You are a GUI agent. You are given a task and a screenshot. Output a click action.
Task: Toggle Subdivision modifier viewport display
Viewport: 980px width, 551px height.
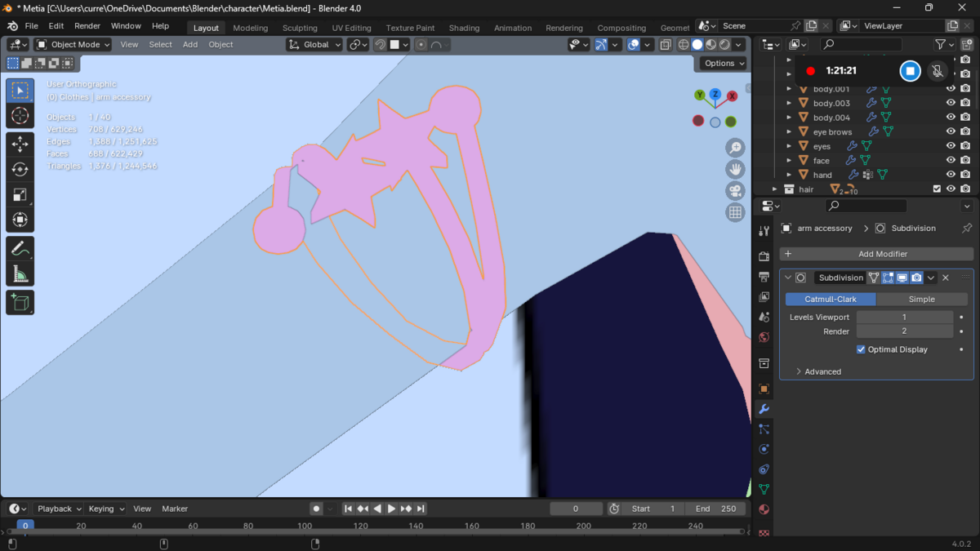point(902,278)
